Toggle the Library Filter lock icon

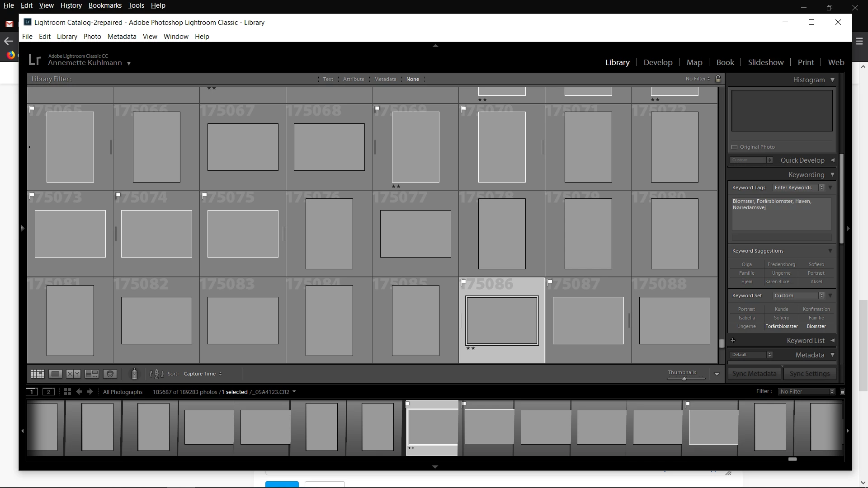click(x=718, y=79)
